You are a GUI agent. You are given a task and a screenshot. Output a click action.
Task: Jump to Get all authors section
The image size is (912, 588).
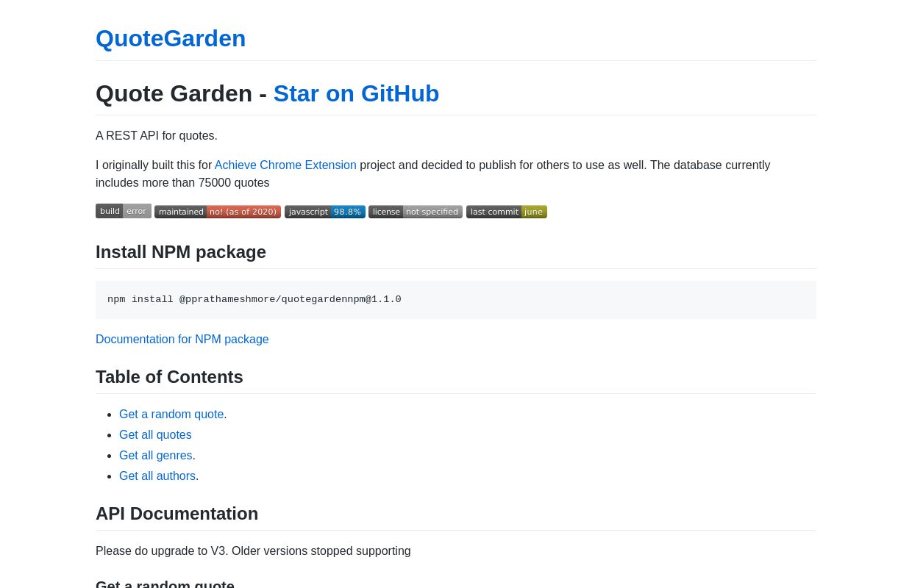point(157,476)
